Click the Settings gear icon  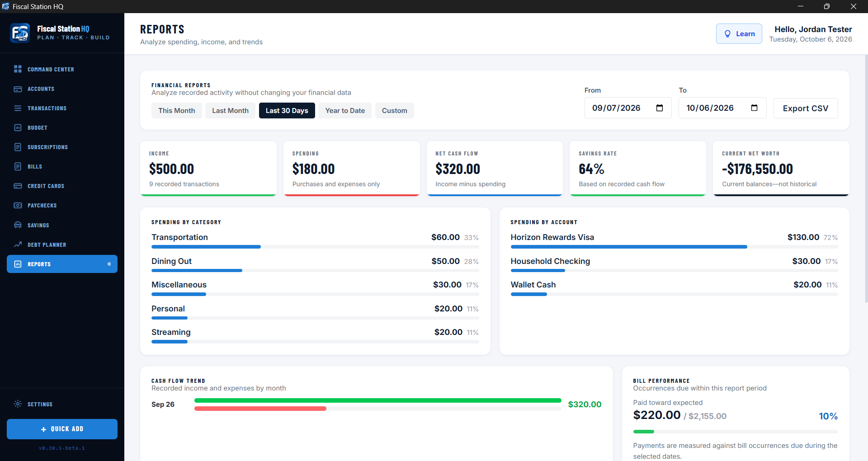tap(18, 404)
